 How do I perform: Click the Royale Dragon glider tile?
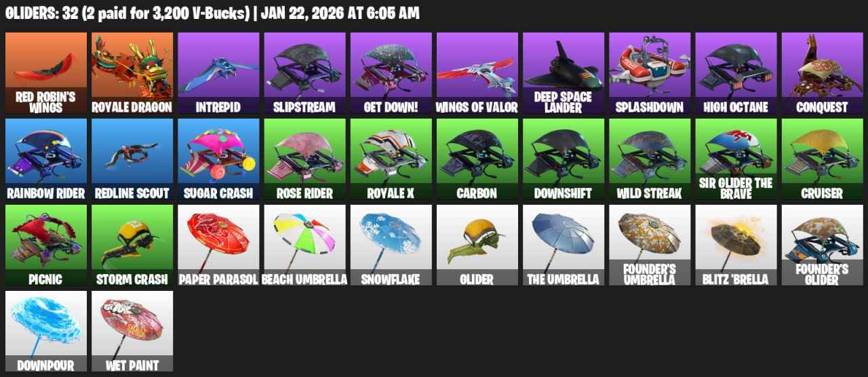click(132, 73)
